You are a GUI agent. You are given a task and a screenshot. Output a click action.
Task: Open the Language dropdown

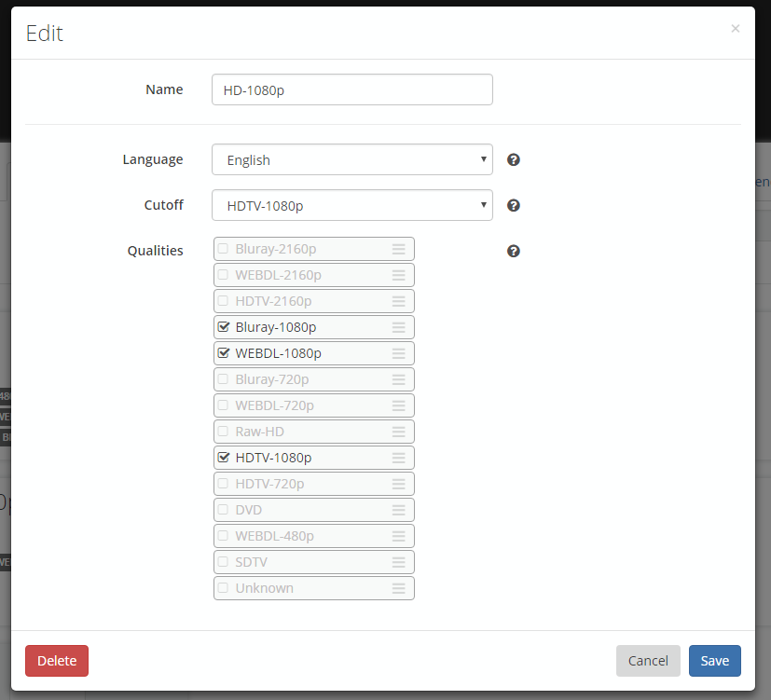click(x=351, y=159)
